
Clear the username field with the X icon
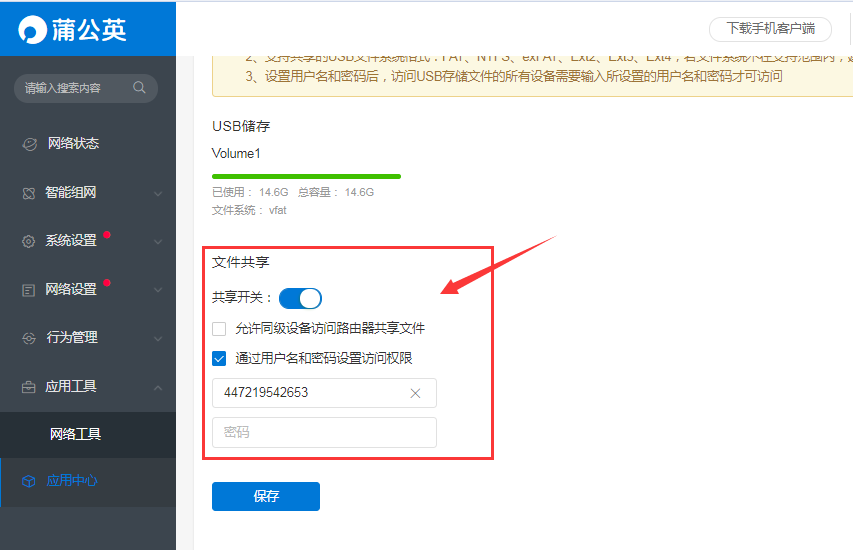point(415,393)
